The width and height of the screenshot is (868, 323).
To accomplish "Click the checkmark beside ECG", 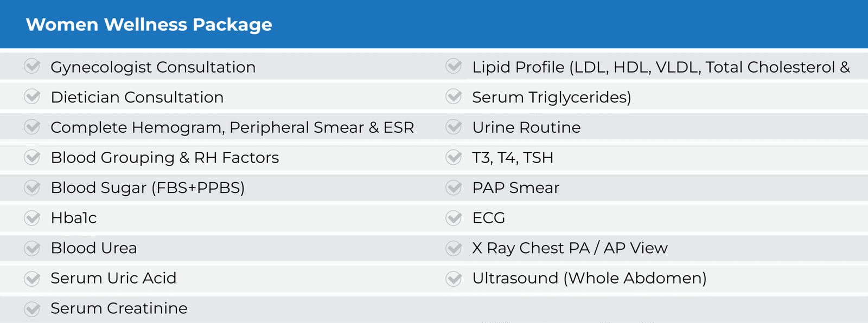I will click(454, 218).
